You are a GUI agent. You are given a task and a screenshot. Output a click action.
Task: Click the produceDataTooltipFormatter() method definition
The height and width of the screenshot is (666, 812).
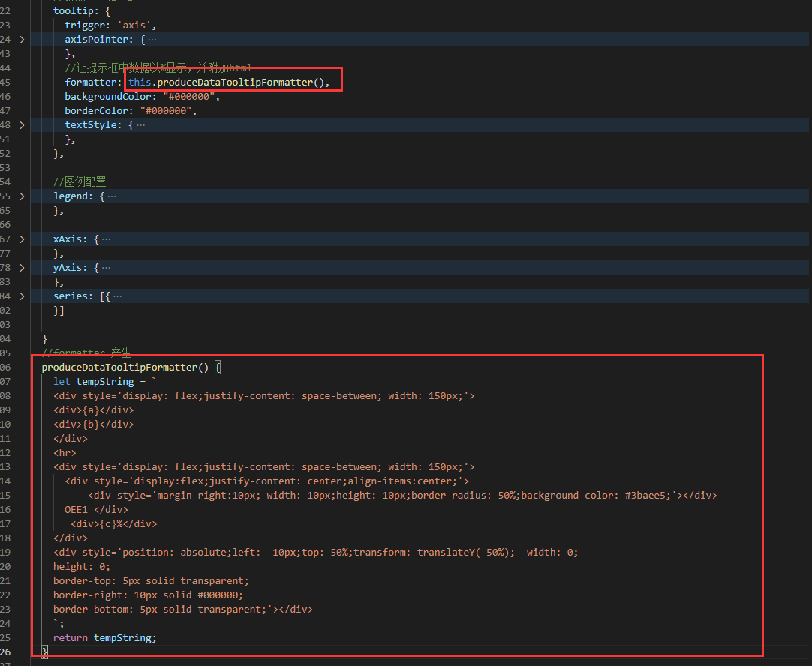click(125, 367)
